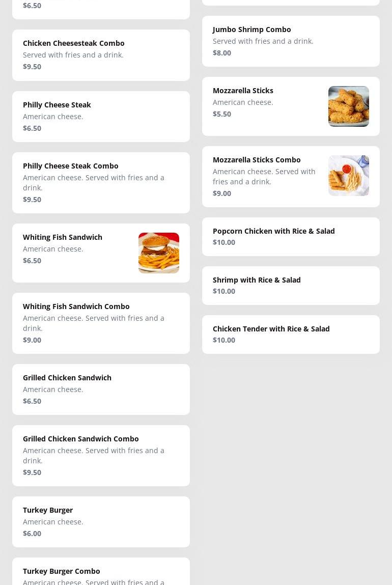Screen dimensions: 392x585
Task: Select Whiting Fish Sandwich title
Action: click(63, 237)
